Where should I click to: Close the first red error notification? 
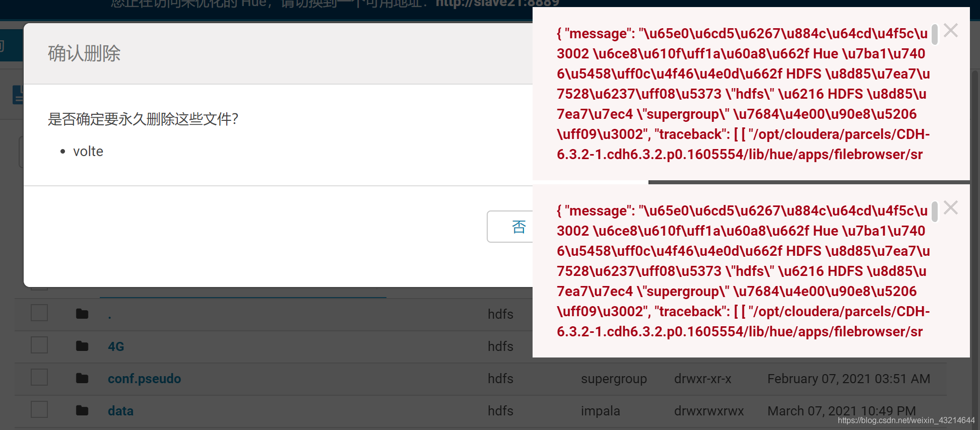950,31
